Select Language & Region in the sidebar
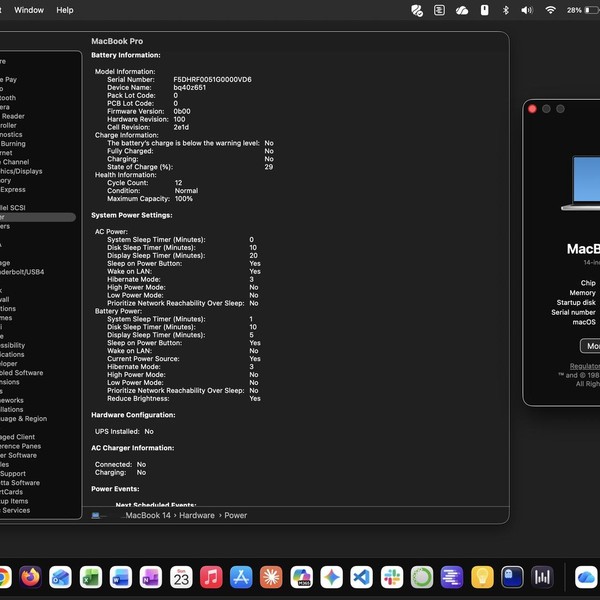 pyautogui.click(x=23, y=419)
